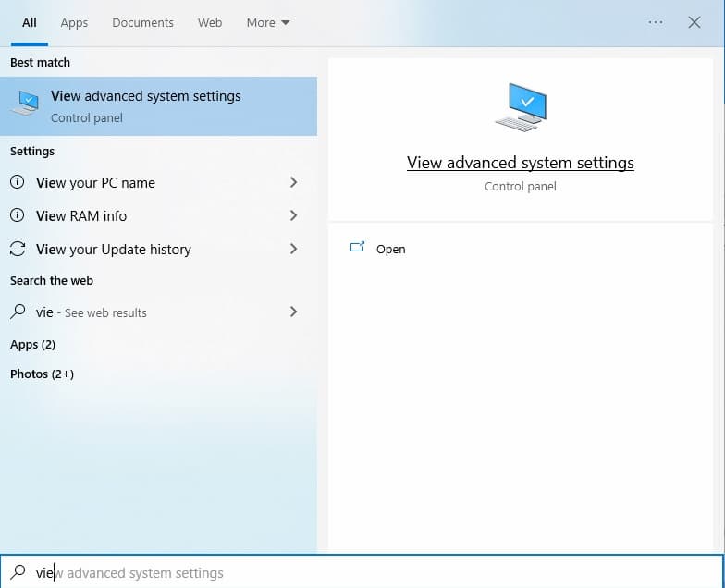725x588 pixels.
Task: Expand the vie web results chevron
Action: 293,312
